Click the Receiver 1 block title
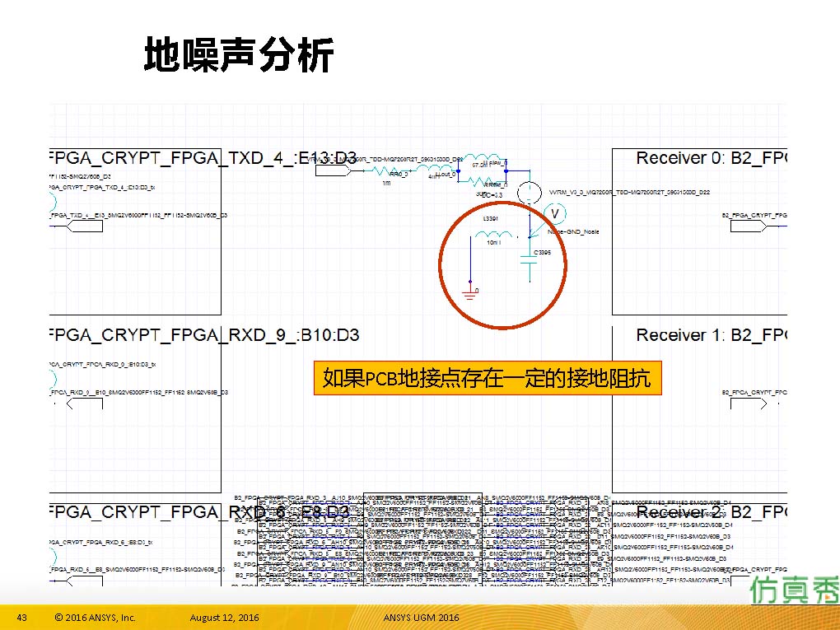The height and width of the screenshot is (630, 840). click(711, 335)
